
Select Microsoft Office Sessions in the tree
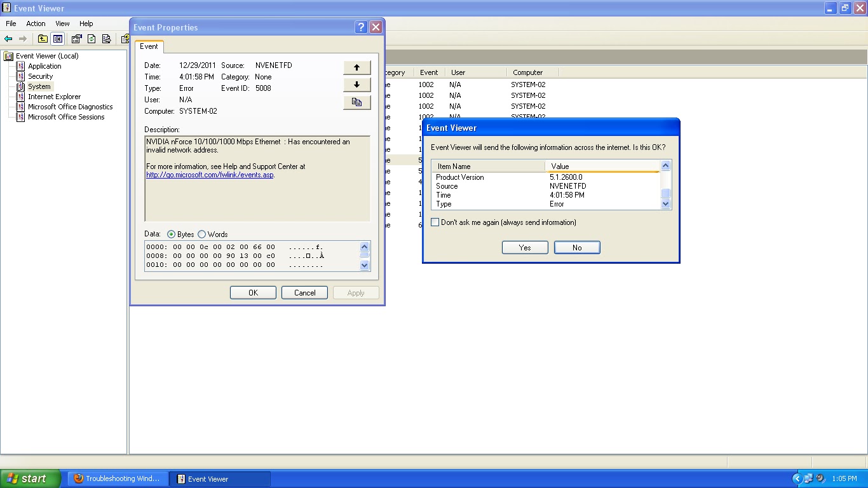66,117
